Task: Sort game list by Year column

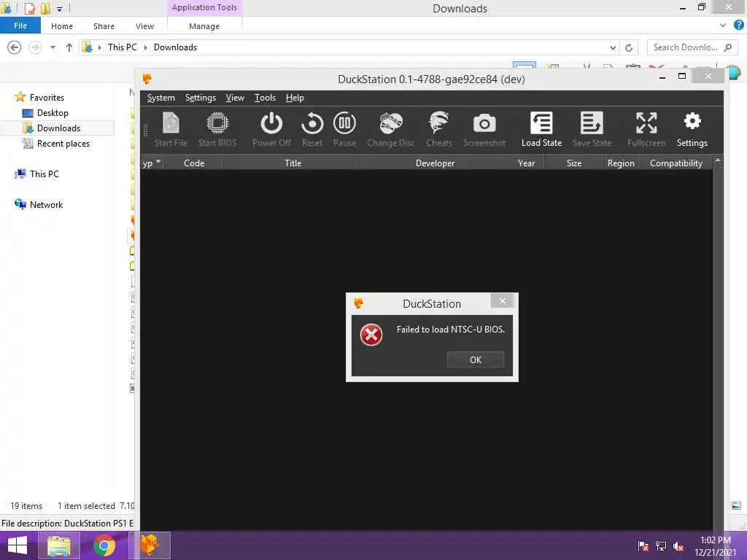Action: pyautogui.click(x=526, y=163)
